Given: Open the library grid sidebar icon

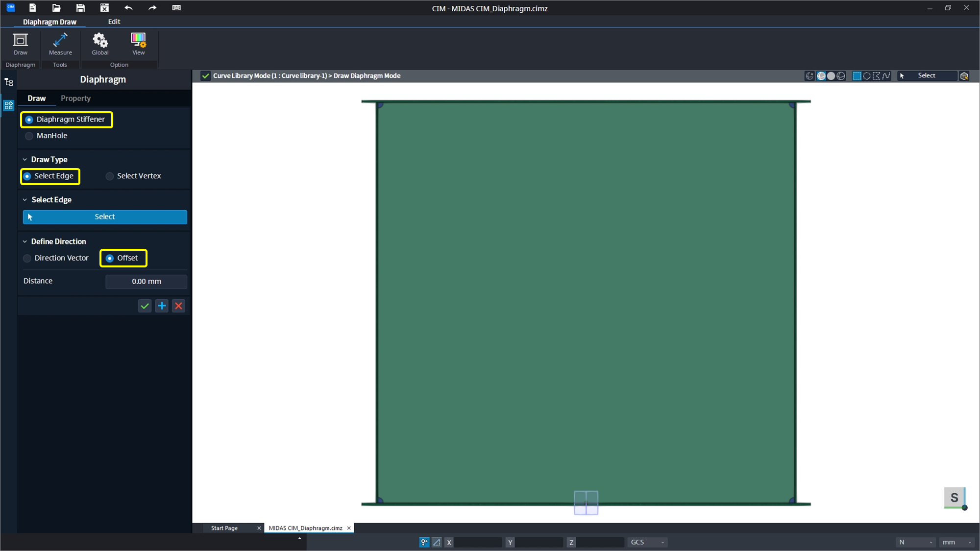Looking at the screenshot, I should 9,105.
